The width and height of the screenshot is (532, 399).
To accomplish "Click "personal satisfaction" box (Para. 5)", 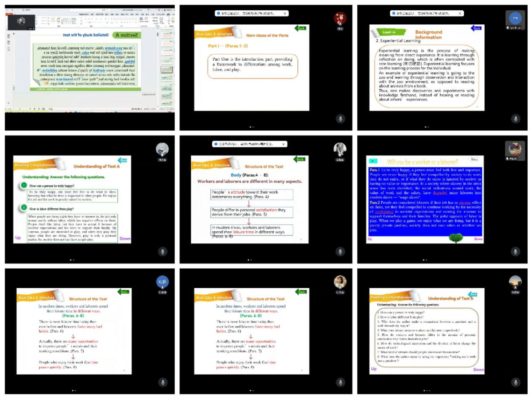I will [252, 212].
